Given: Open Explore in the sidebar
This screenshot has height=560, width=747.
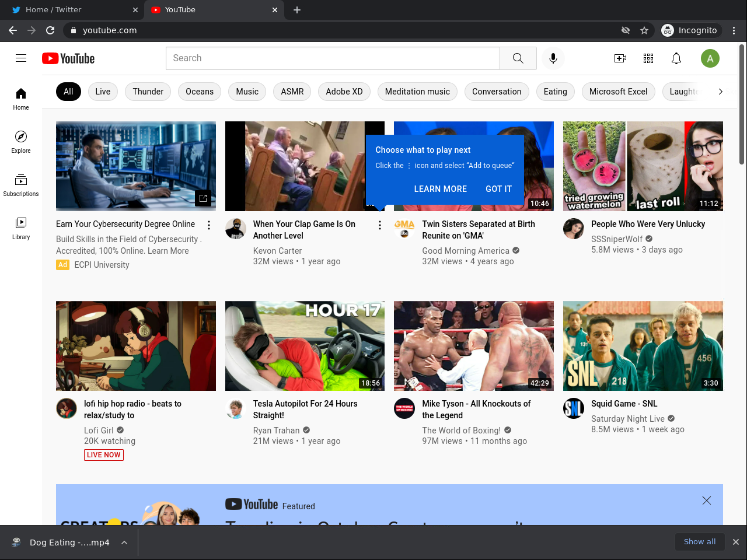Looking at the screenshot, I should pyautogui.click(x=21, y=142).
